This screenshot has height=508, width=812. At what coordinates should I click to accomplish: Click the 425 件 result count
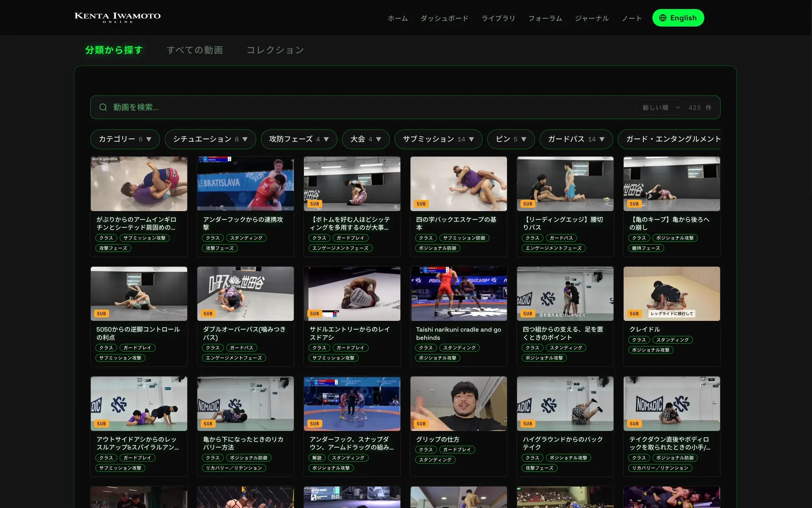pyautogui.click(x=700, y=108)
